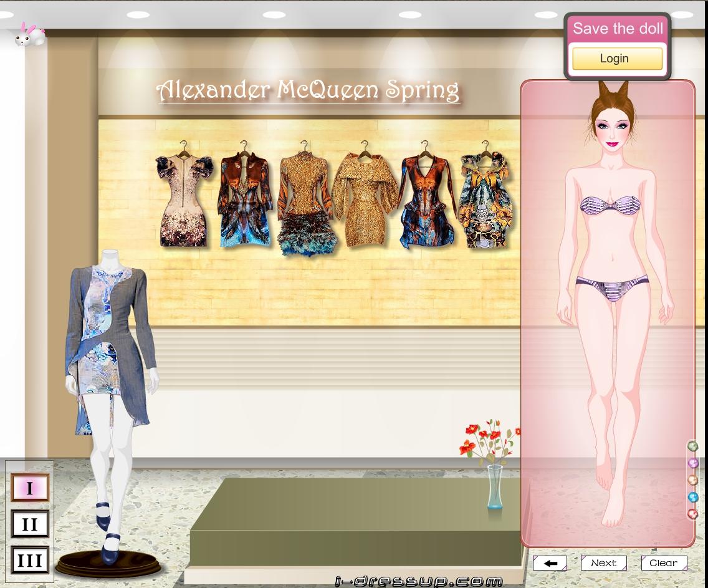
Task: Select the green background color orb
Action: pyautogui.click(x=692, y=446)
